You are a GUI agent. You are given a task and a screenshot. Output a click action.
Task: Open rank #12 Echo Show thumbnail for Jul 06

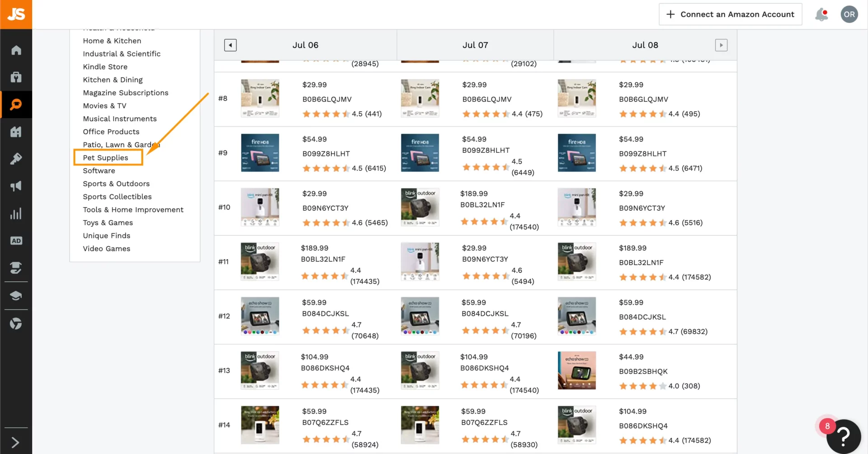pos(260,316)
